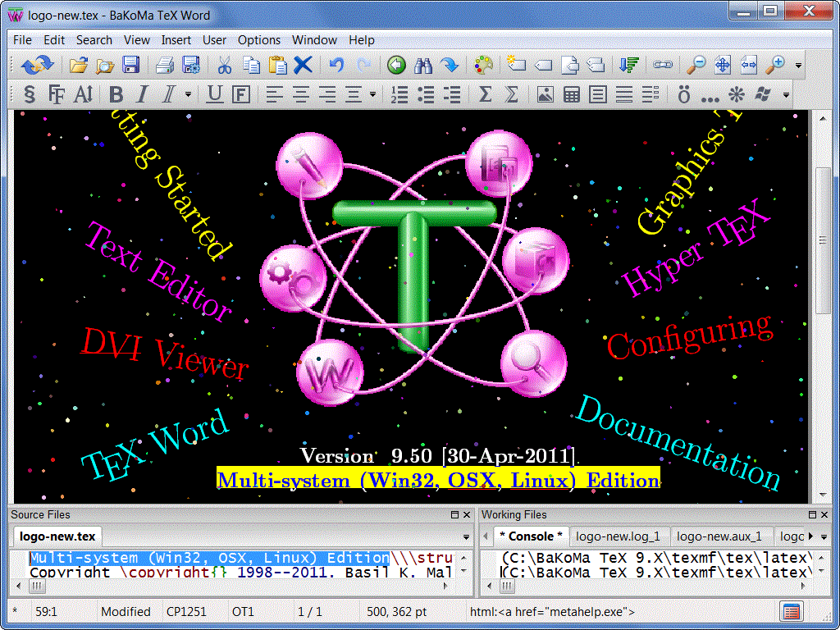Viewport: 840px width, 630px height.
Task: Click the binoculars Find icon
Action: 422,65
